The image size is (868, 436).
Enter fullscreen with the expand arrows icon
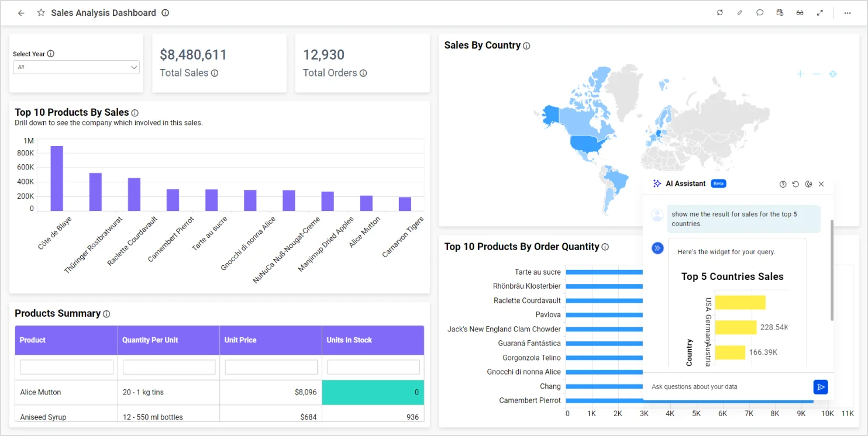[x=820, y=13]
